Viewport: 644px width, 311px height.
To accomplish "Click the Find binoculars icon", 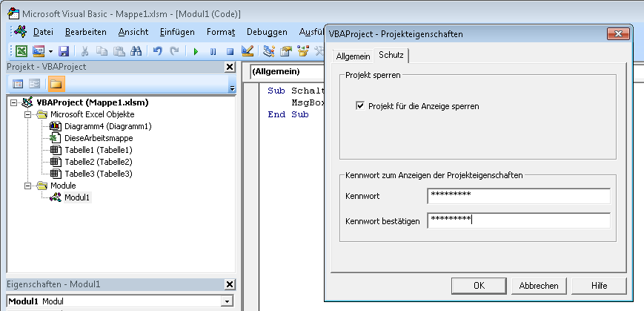I will click(x=136, y=51).
